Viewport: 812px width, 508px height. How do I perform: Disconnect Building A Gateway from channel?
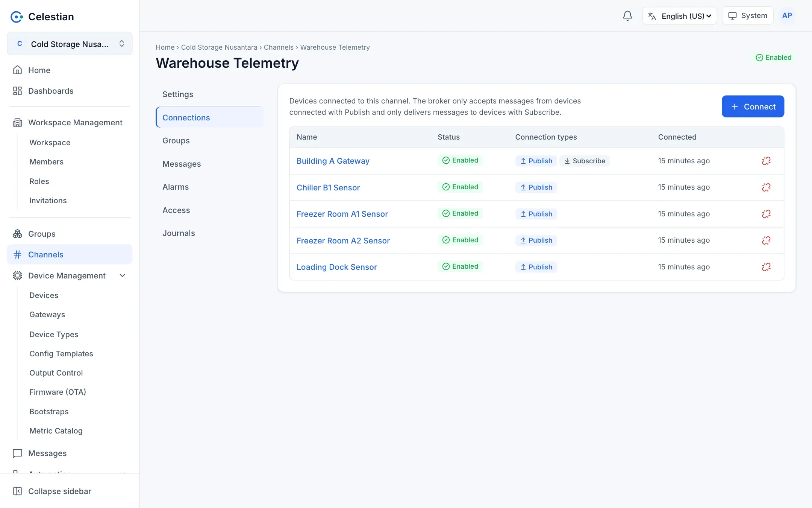coord(766,161)
